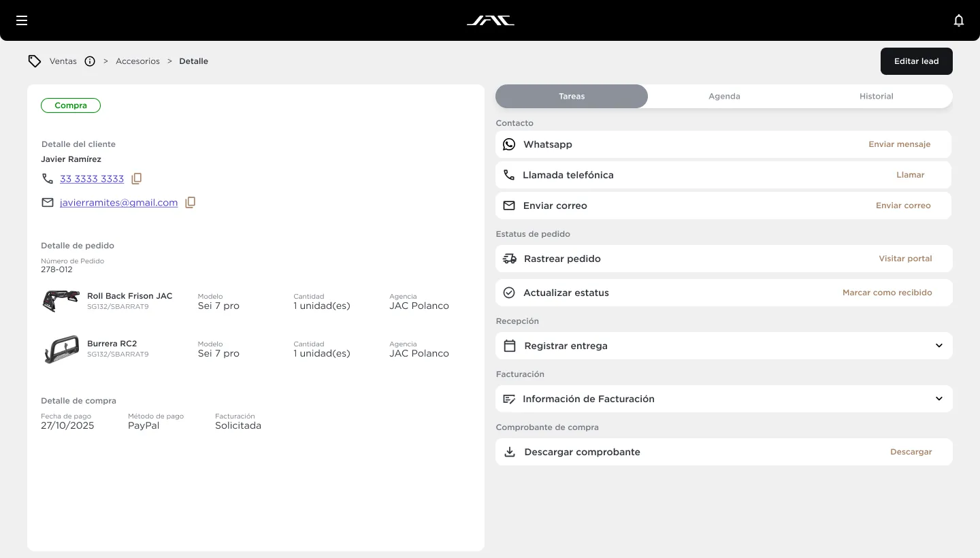Click Descargar action
Viewport: 980px width, 558px height.
(911, 452)
